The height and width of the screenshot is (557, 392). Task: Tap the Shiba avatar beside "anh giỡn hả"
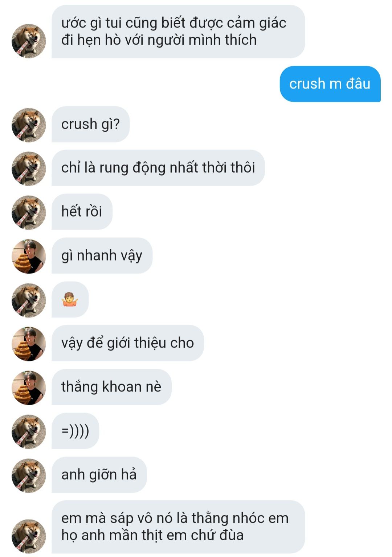29,475
